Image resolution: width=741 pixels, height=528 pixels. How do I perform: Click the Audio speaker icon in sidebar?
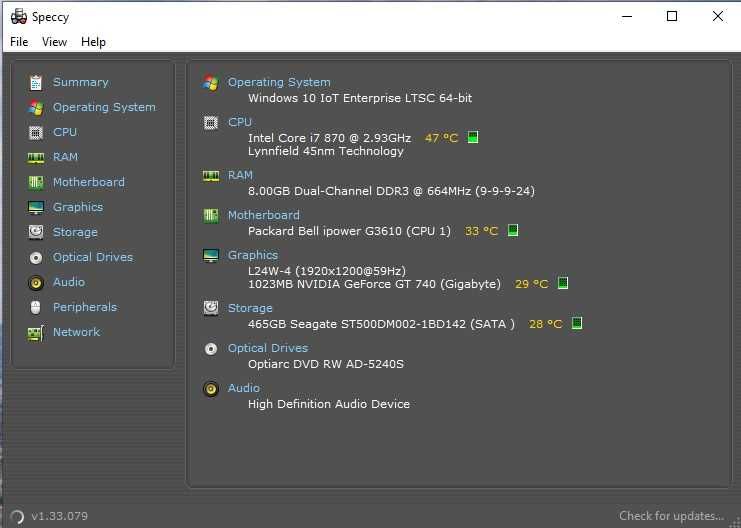point(36,283)
